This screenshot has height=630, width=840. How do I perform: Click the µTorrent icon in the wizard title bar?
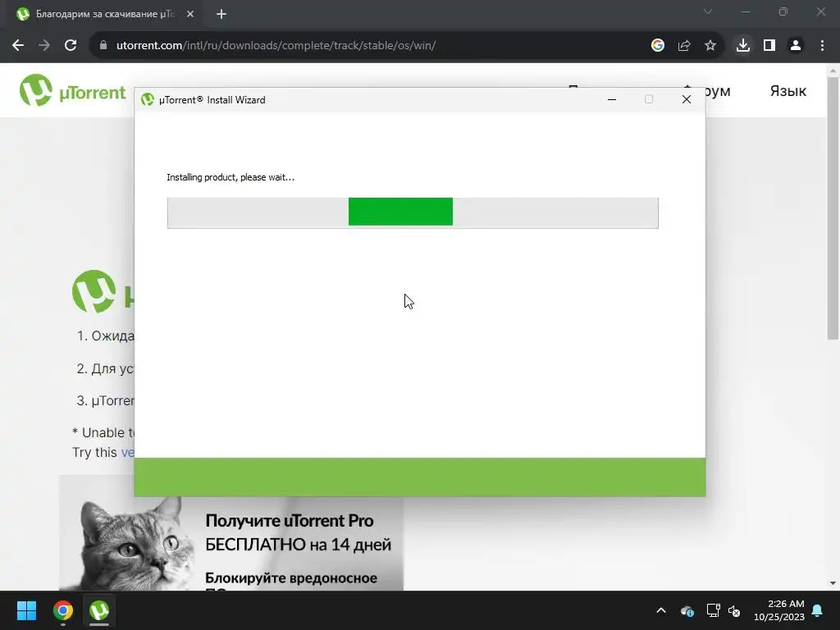coord(148,99)
